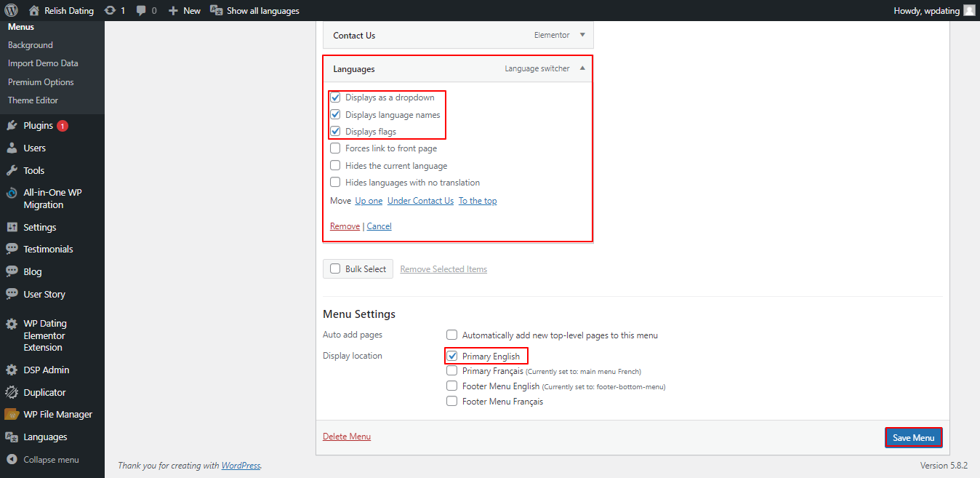Screen dimensions: 980x478
Task: Expand the Contact Us menu item arrow
Action: (582, 35)
